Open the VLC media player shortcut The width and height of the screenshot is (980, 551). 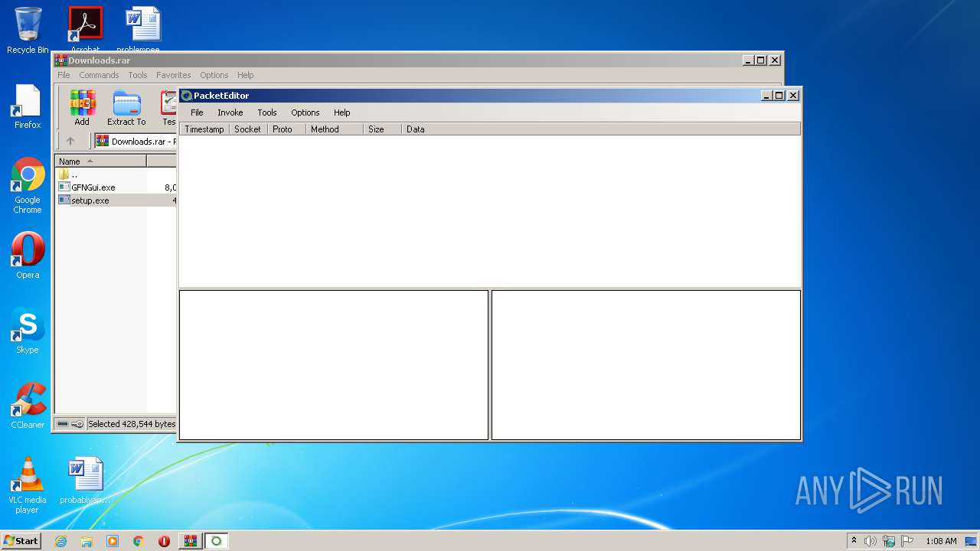tap(28, 485)
